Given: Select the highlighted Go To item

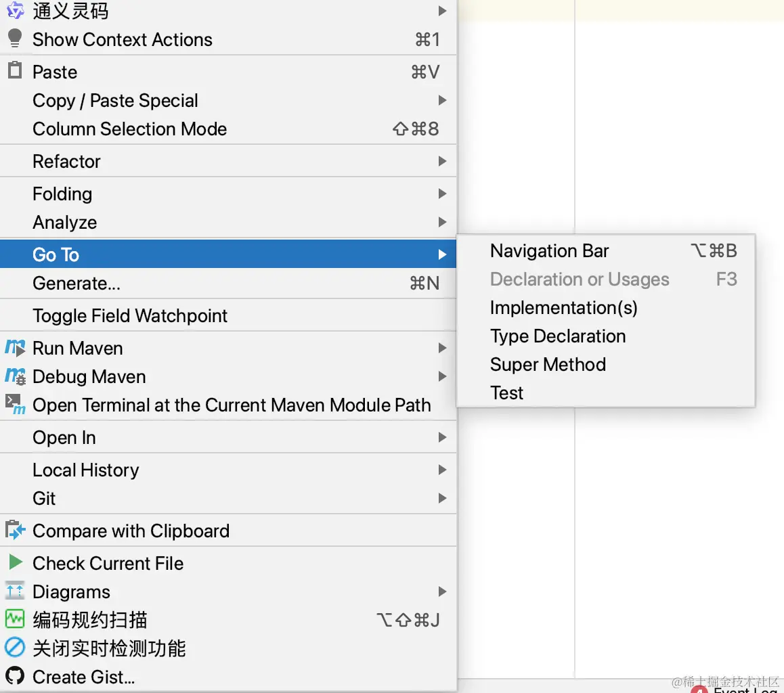Looking at the screenshot, I should pos(228,254).
